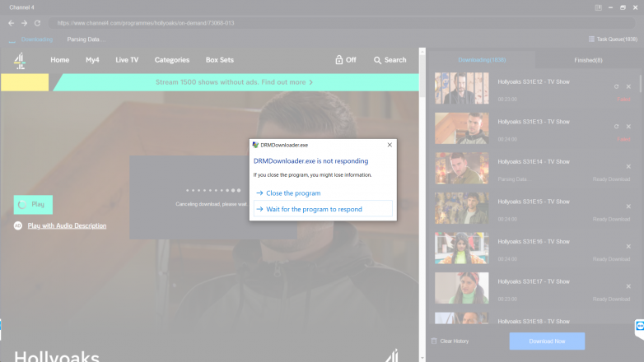The height and width of the screenshot is (362, 644).
Task: Click the Hollyoaks S31E14 - TV Show title
Action: click(534, 162)
